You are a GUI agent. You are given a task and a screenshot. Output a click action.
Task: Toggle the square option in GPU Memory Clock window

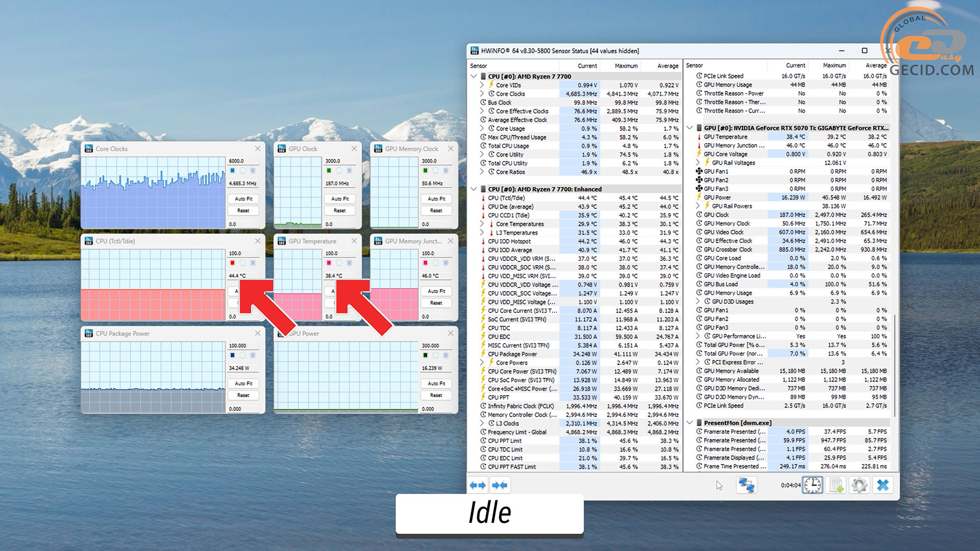[x=446, y=170]
